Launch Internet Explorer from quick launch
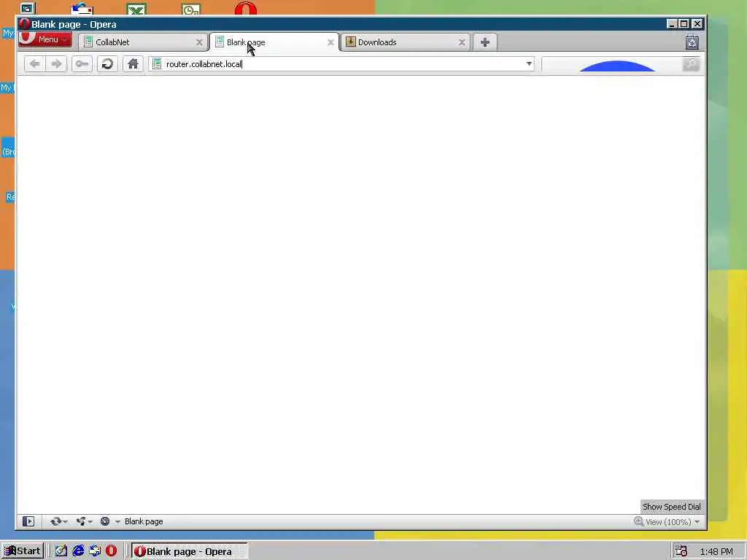The image size is (747, 560). tap(78, 551)
